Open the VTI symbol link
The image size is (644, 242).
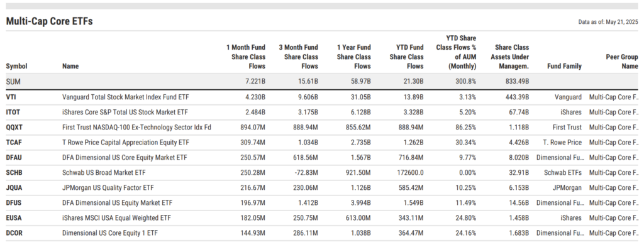click(x=11, y=97)
